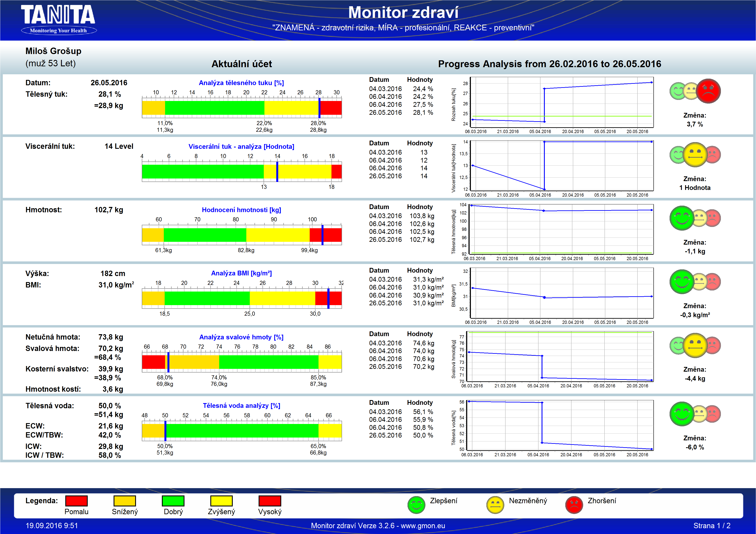The width and height of the screenshot is (756, 534).
Task: Click the body fat change '3,7 %'
Action: pos(695,124)
